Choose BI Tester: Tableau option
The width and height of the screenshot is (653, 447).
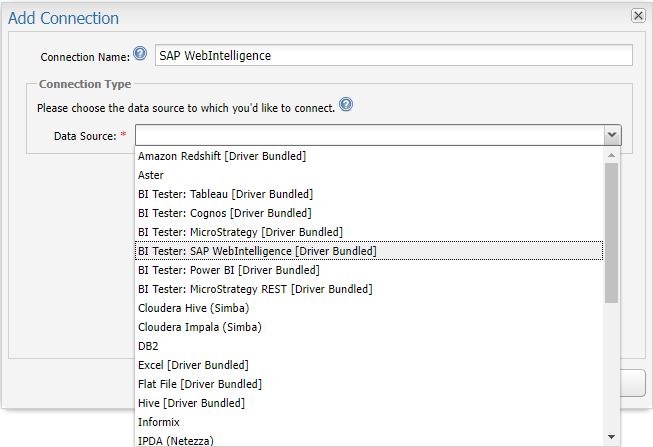tap(369, 194)
